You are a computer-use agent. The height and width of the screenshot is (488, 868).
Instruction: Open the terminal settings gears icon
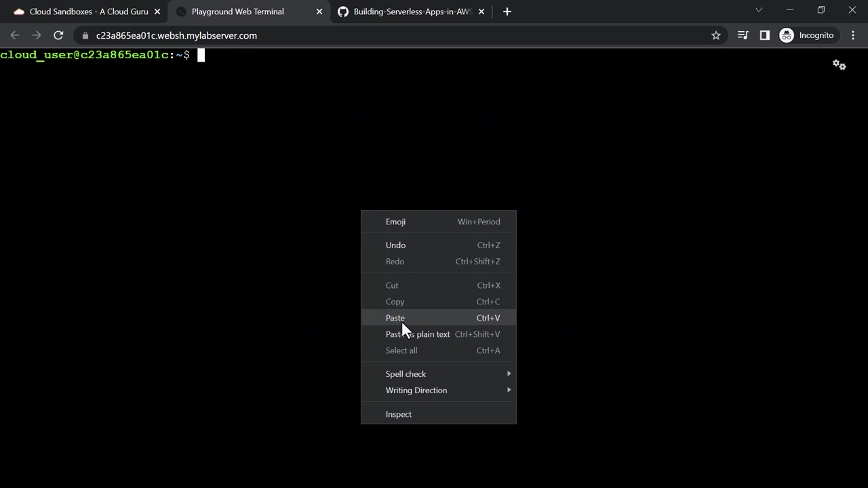click(x=840, y=64)
